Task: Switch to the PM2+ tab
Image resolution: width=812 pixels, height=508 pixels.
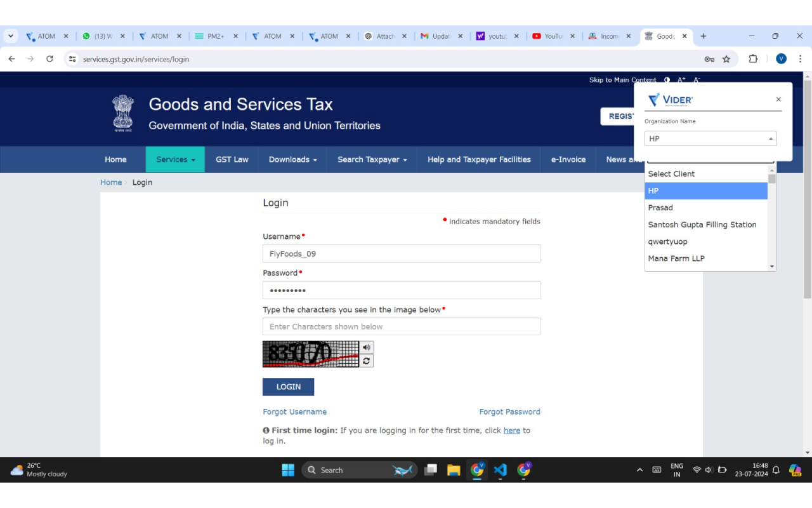Action: pos(216,36)
